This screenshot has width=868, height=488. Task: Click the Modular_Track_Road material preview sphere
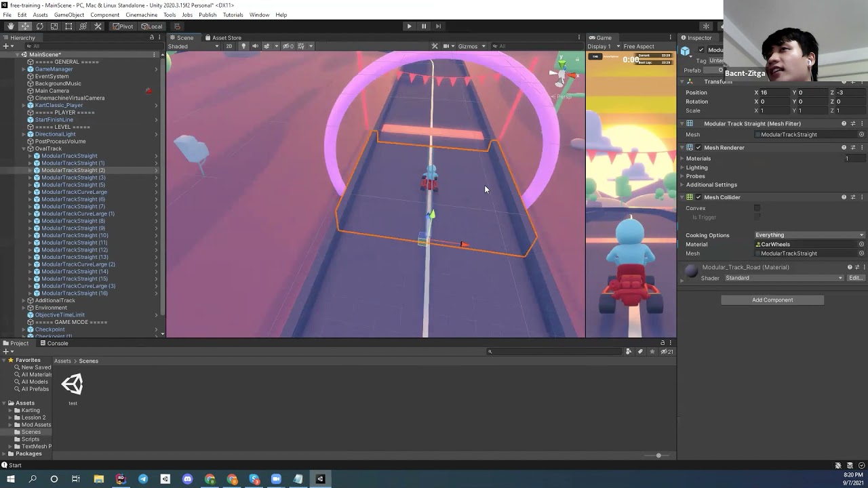691,271
